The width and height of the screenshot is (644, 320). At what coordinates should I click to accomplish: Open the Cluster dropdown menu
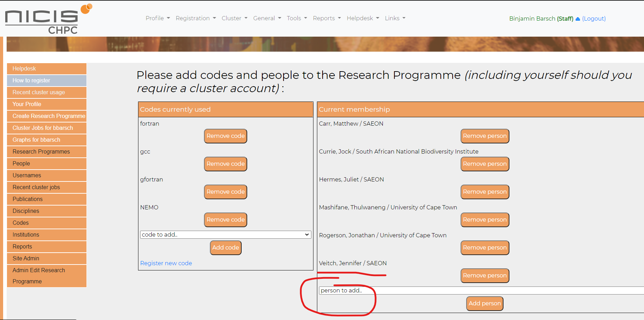pyautogui.click(x=235, y=18)
